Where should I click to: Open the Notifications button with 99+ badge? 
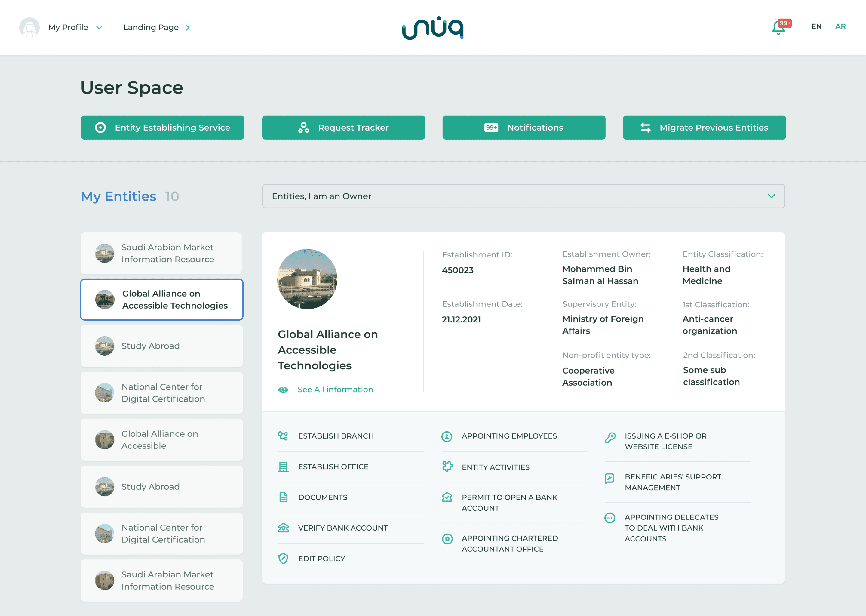click(x=524, y=128)
